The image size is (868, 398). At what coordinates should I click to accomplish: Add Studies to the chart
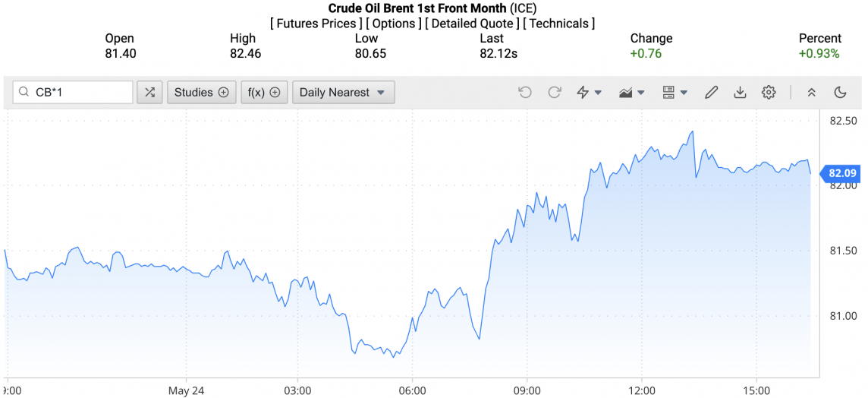[x=201, y=93]
